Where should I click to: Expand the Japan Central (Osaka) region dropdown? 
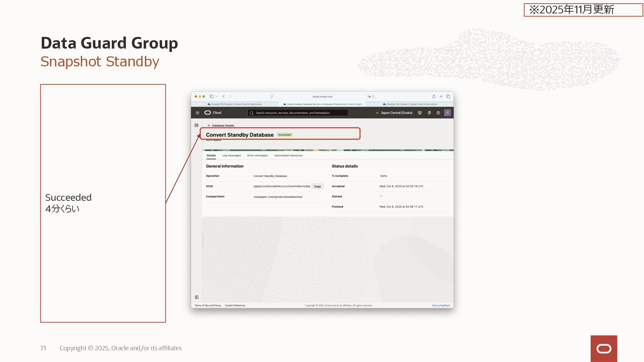[x=394, y=113]
